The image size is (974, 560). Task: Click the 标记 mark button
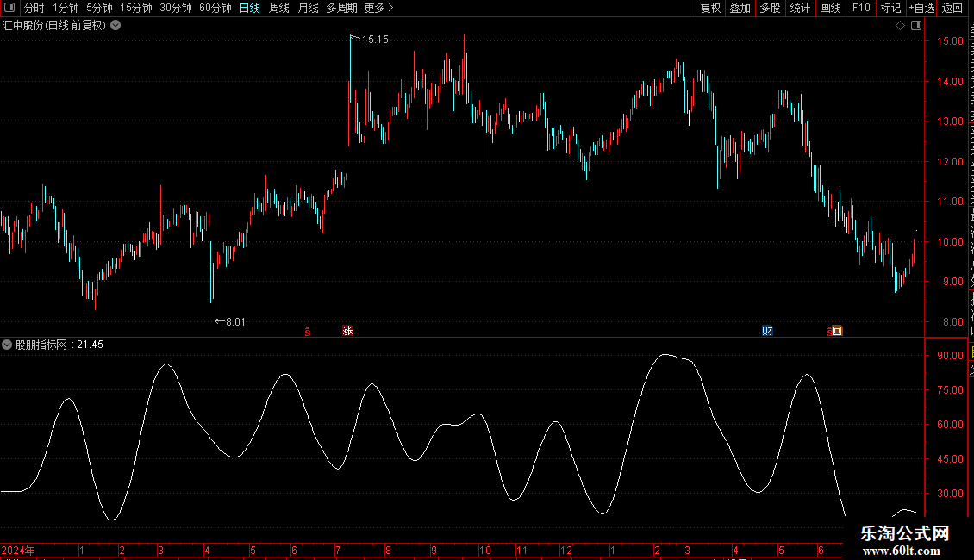pos(890,8)
